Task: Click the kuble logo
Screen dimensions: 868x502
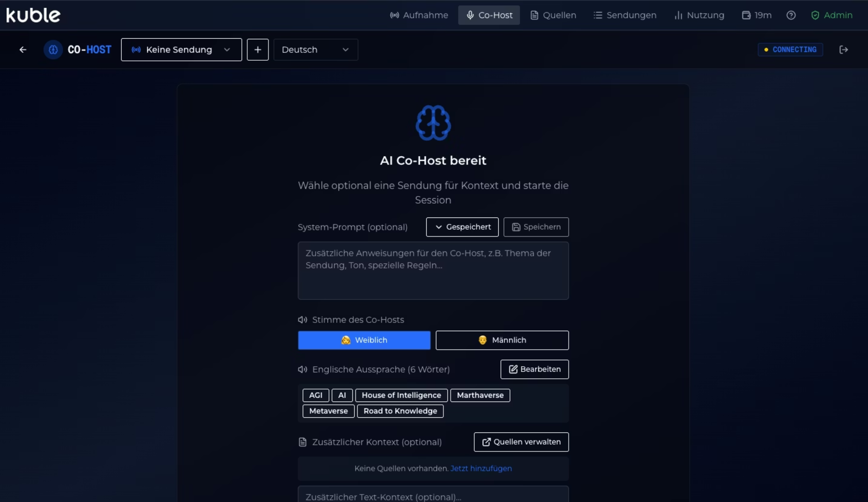Action: click(x=33, y=15)
